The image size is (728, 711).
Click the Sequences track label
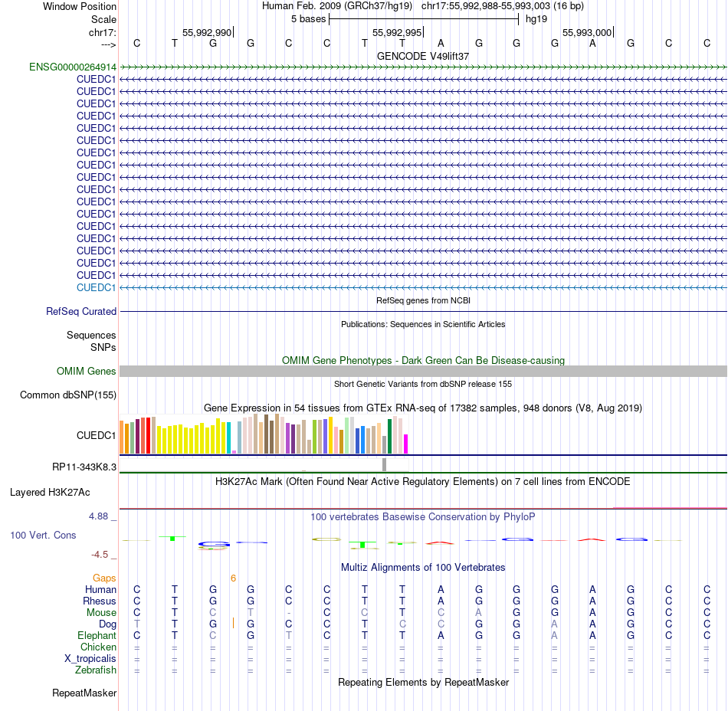click(x=91, y=335)
